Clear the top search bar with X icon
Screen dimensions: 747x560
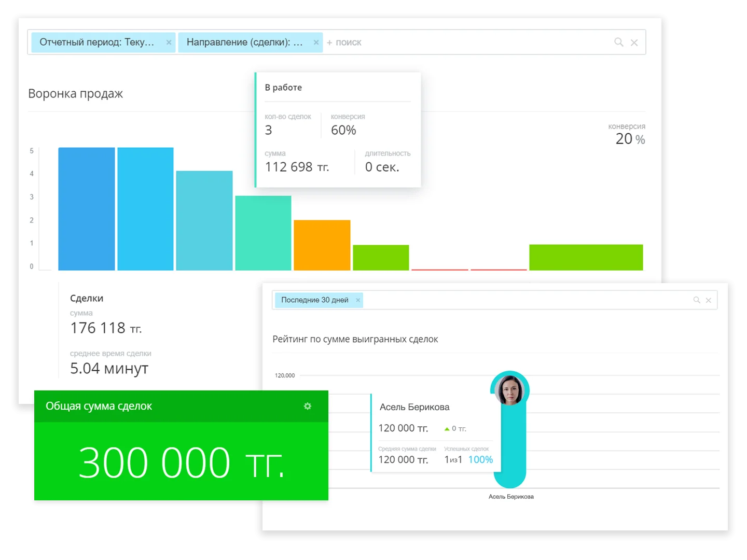[634, 43]
